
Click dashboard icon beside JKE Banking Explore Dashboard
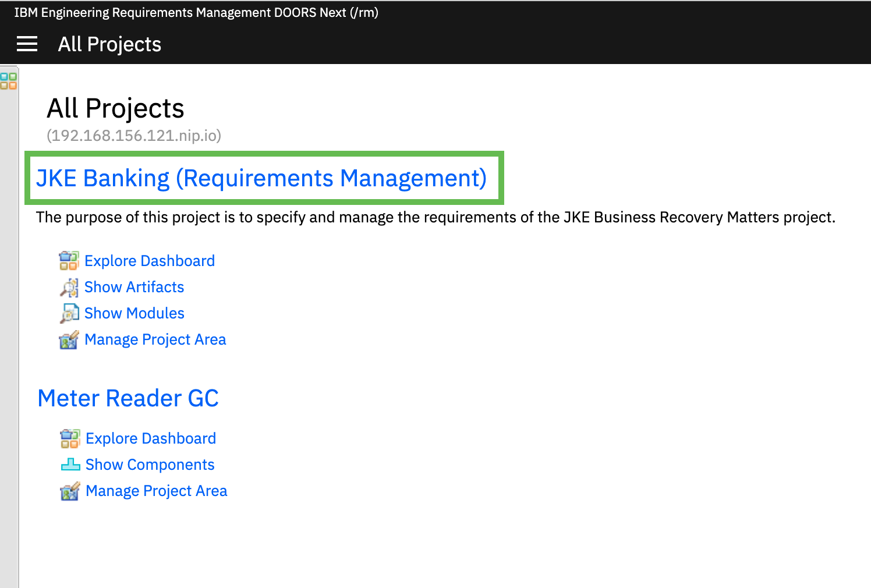click(x=69, y=261)
